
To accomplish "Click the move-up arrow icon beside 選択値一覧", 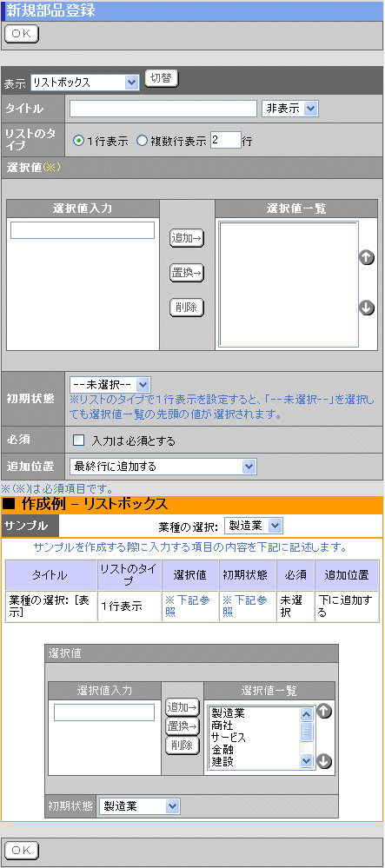I will [367, 257].
